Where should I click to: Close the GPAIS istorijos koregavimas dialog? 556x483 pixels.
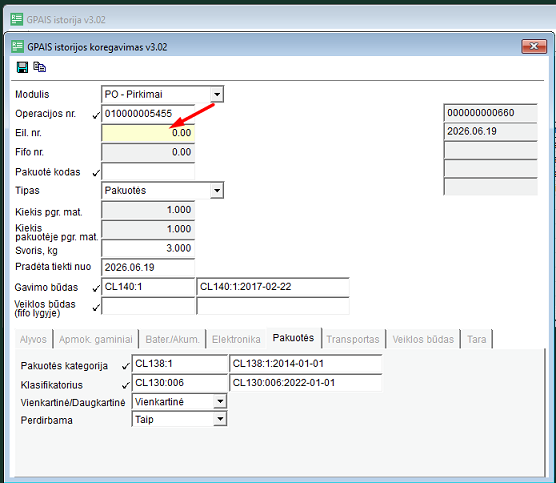[534, 46]
